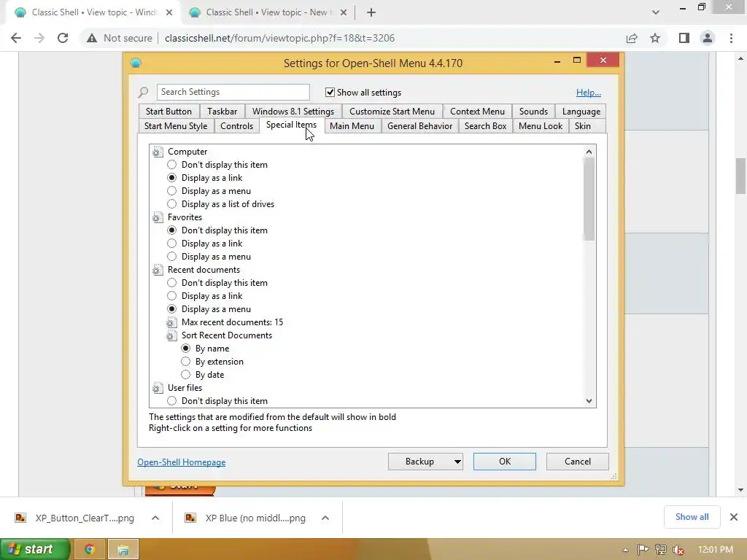747x560 pixels.
Task: Select Computer: Don't display this item
Action: pos(171,165)
